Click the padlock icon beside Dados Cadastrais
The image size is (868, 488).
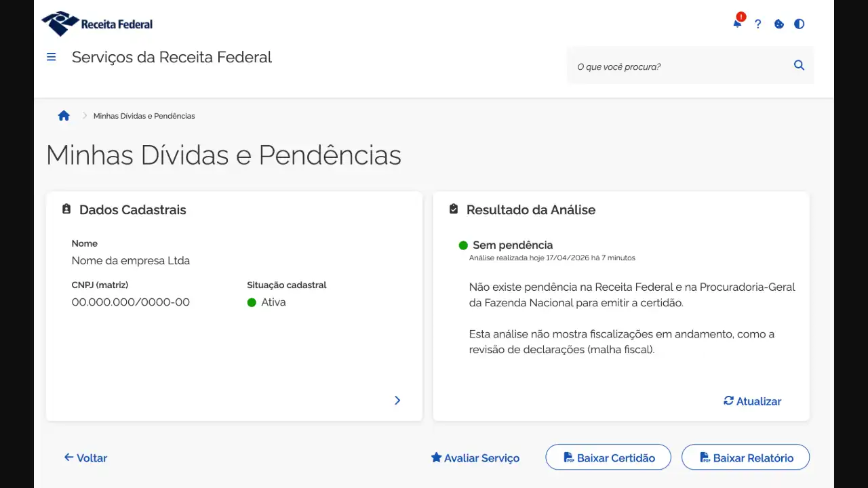tap(66, 209)
